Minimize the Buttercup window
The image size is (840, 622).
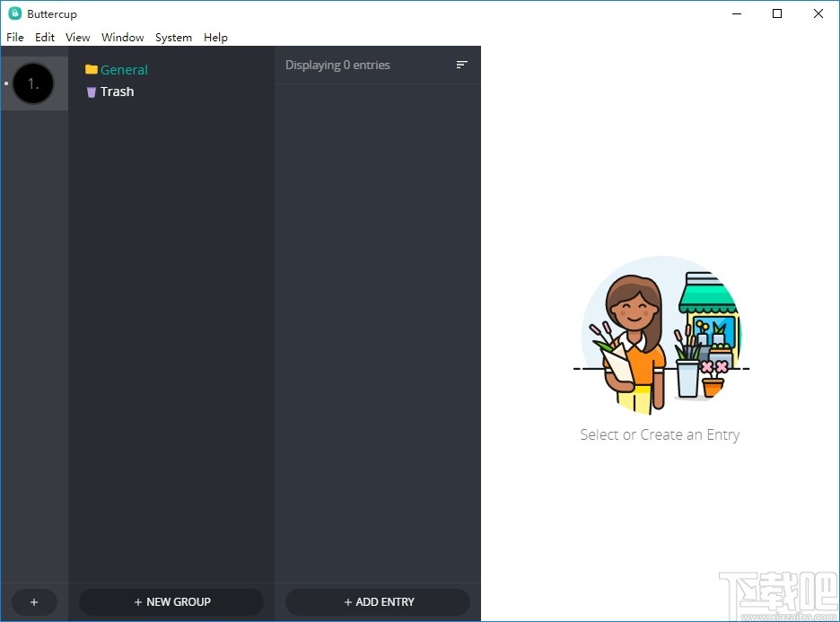click(737, 14)
